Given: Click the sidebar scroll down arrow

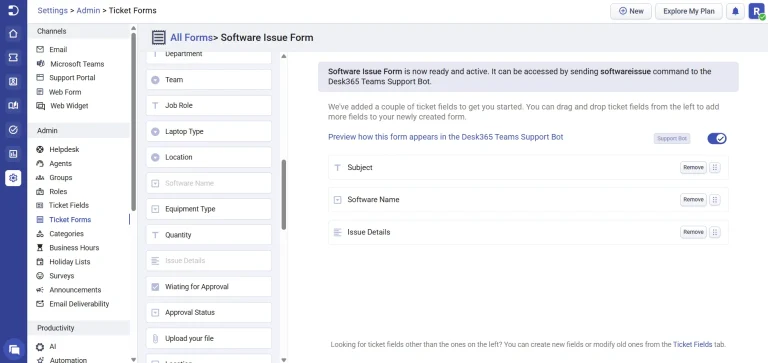Looking at the screenshot, I should click(x=133, y=359).
